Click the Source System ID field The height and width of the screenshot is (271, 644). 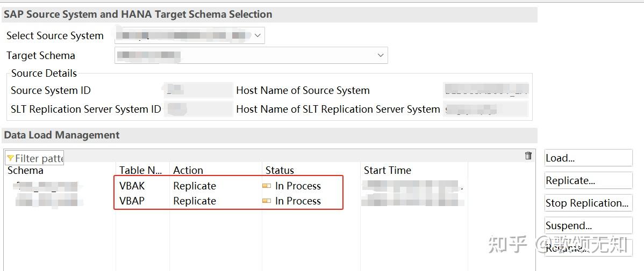[x=198, y=90]
